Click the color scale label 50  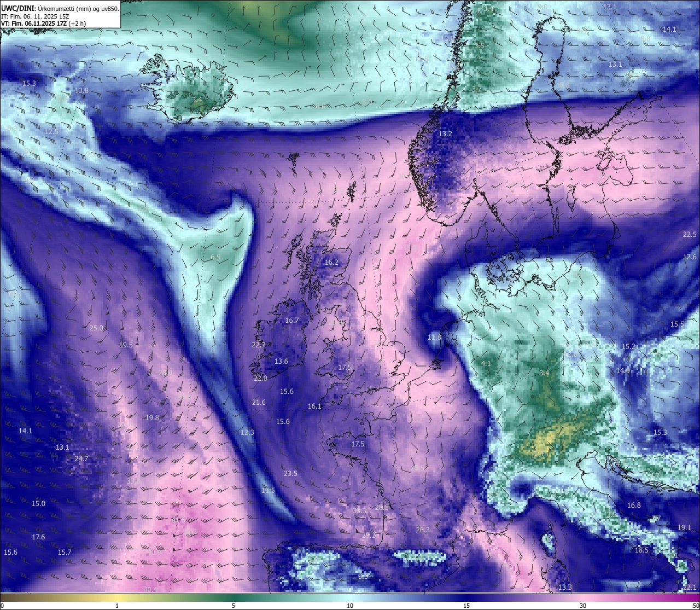[696, 606]
